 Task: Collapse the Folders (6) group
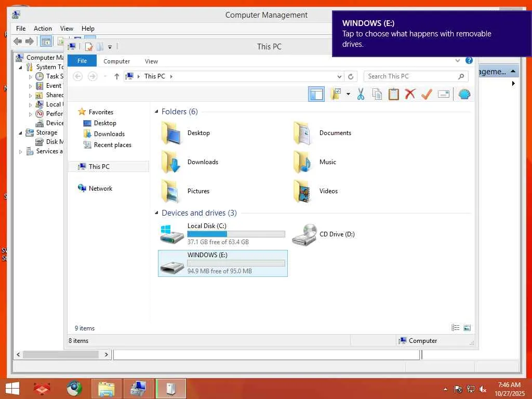(x=156, y=112)
